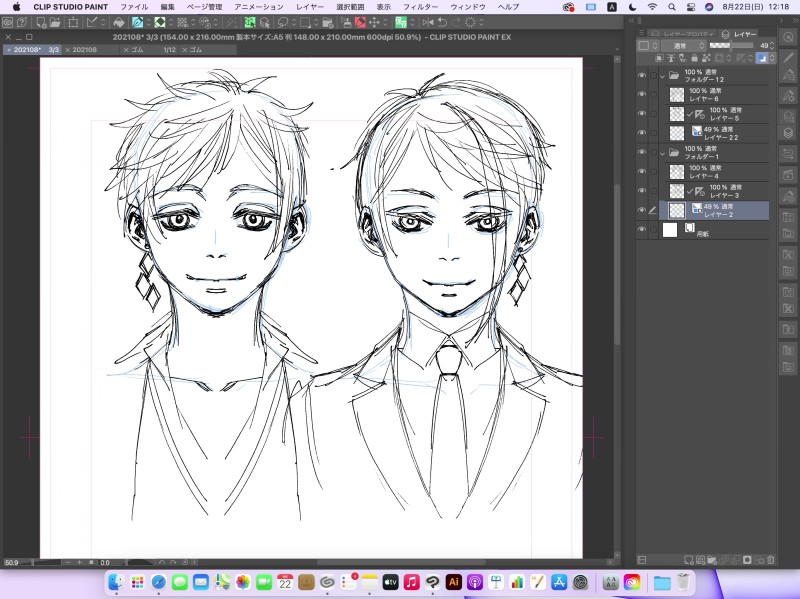Click the Fill bucket icon in the command bar
The image size is (800, 599).
click(x=119, y=22)
